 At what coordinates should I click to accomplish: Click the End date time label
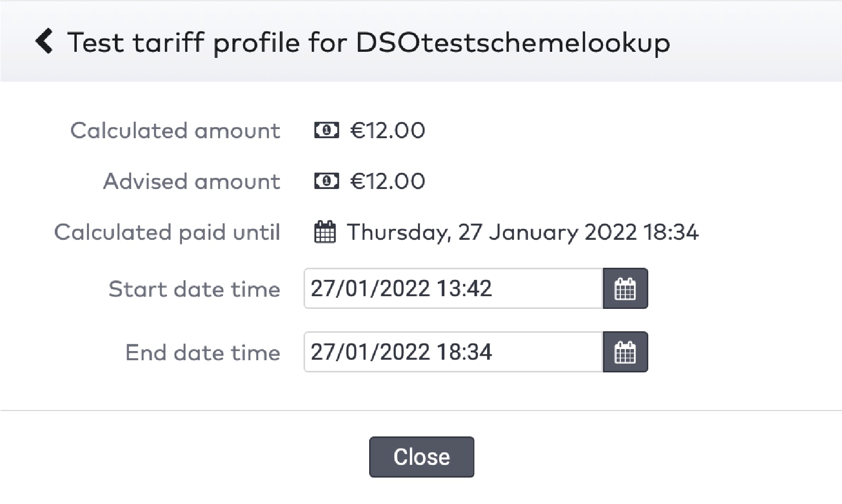coord(202,353)
